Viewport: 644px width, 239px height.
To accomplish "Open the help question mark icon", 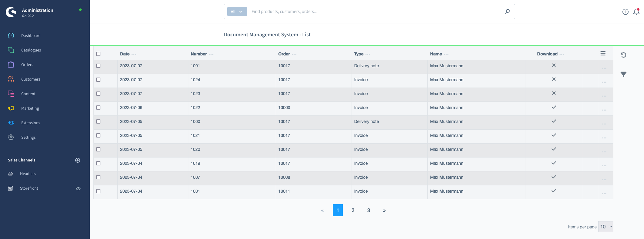I will 625,12.
